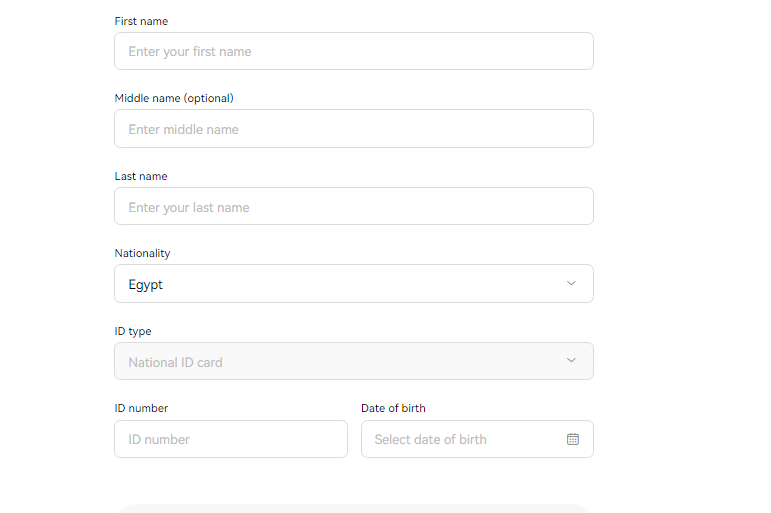Image resolution: width=771 pixels, height=513 pixels.
Task: Click the 'Last name' label
Action: point(141,176)
